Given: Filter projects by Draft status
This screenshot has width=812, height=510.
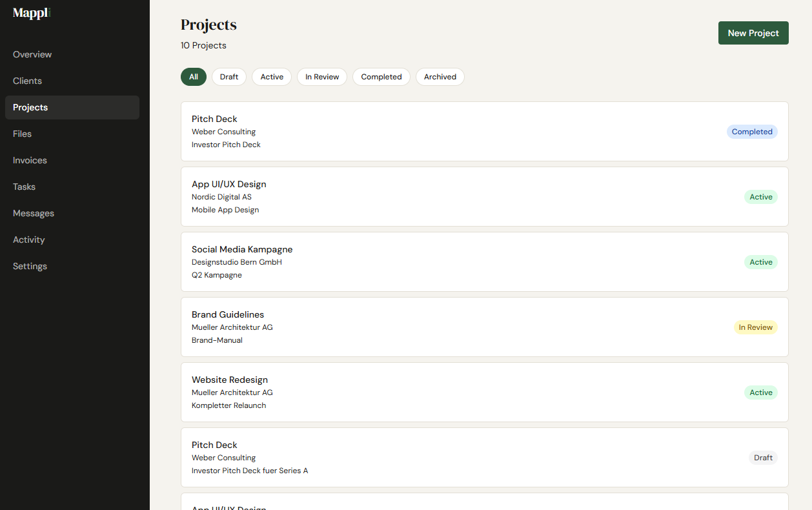Looking at the screenshot, I should (x=228, y=76).
